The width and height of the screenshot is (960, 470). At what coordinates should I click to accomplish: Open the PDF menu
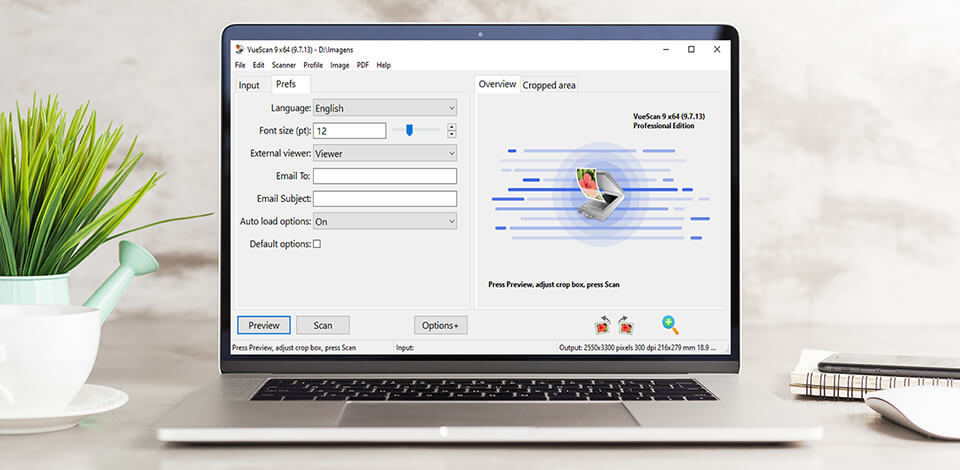(x=363, y=65)
